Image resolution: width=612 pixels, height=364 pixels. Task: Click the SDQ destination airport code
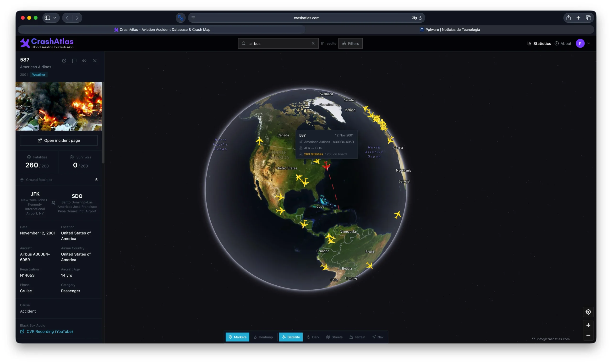pyautogui.click(x=77, y=196)
